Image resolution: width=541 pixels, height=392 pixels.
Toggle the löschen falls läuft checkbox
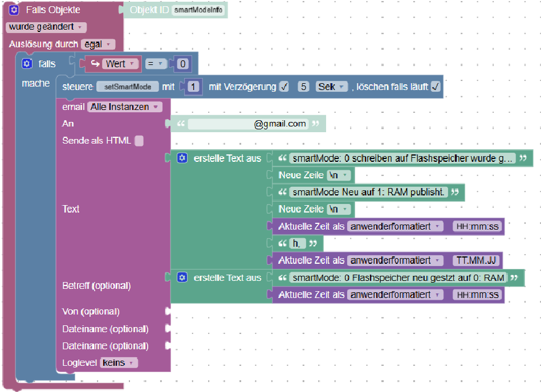click(x=436, y=87)
